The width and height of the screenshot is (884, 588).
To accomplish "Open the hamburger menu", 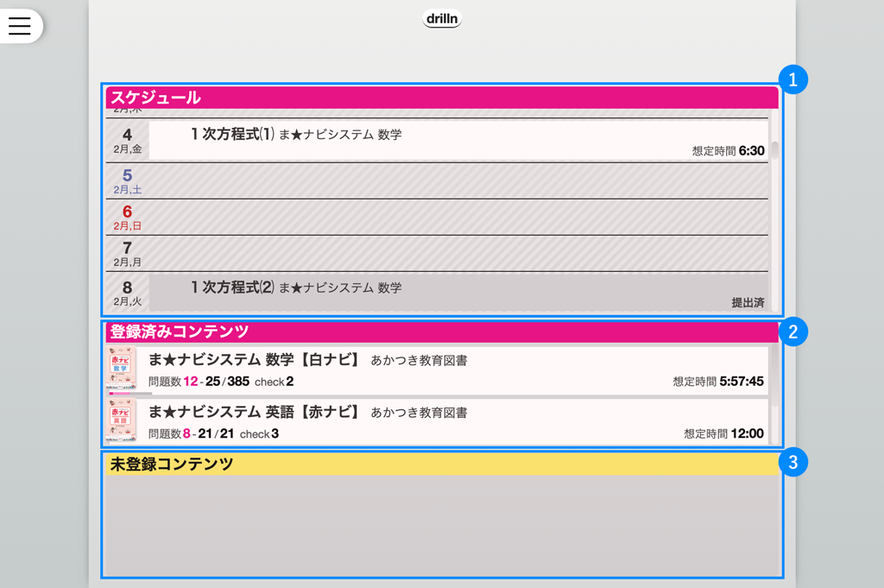I will click(19, 26).
